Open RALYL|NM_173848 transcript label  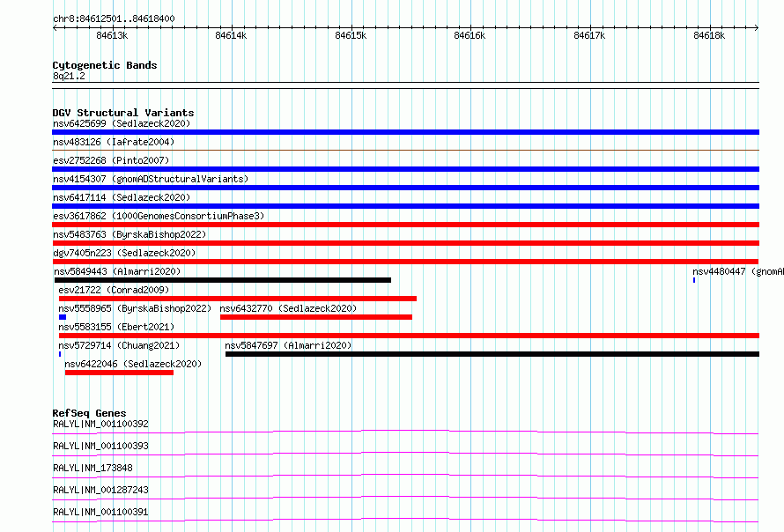[92, 468]
